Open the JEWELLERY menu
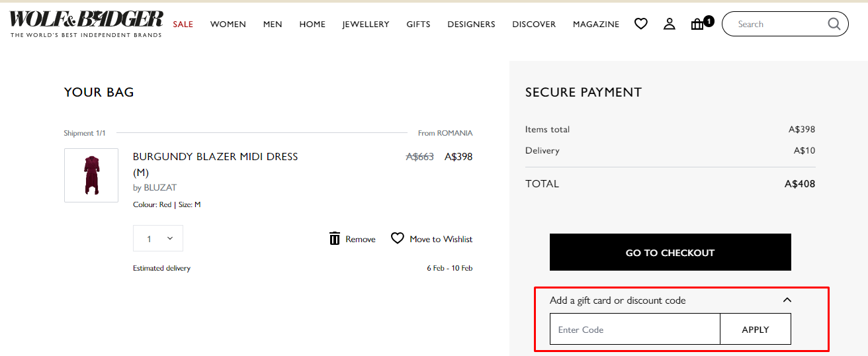Viewport: 868px width, 356px height. 366,24
